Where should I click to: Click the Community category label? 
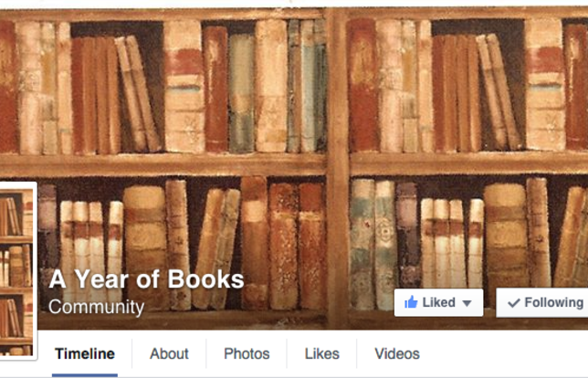pyautogui.click(x=97, y=307)
